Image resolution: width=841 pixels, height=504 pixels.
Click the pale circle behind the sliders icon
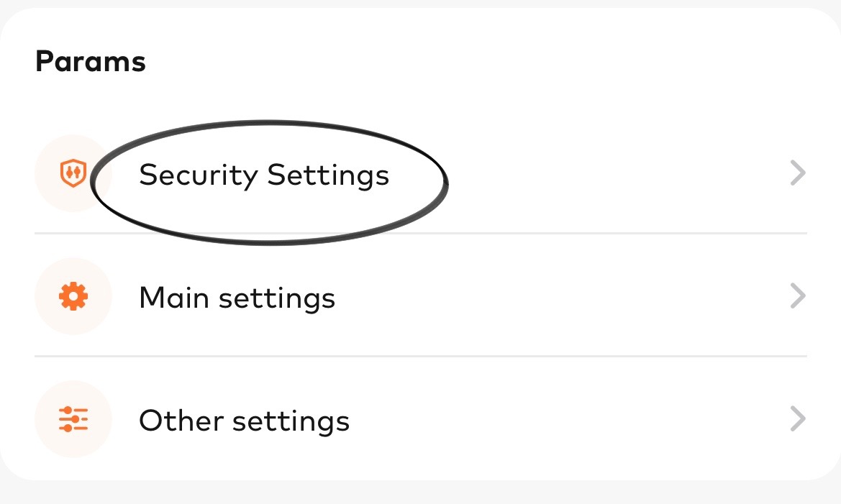[50, 400]
